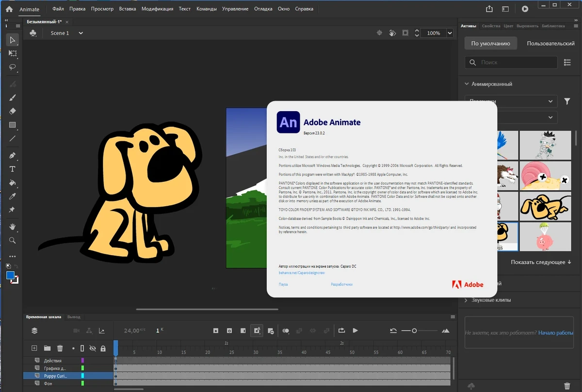
Task: Open the Модификация menu
Action: tap(157, 9)
